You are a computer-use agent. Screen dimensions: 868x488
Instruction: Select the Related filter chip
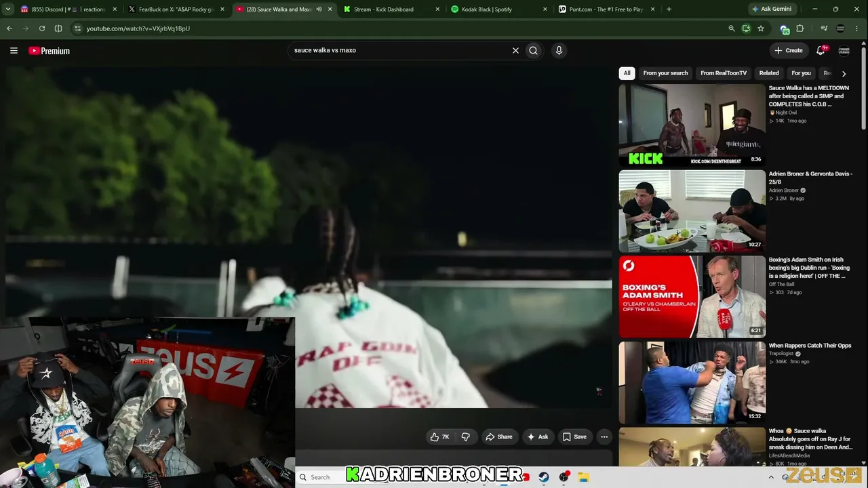(769, 73)
